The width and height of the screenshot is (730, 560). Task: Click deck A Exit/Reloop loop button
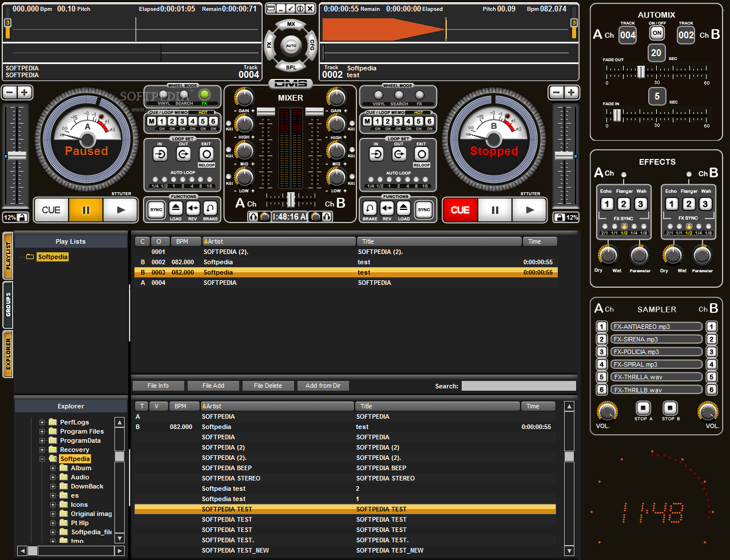click(x=207, y=154)
